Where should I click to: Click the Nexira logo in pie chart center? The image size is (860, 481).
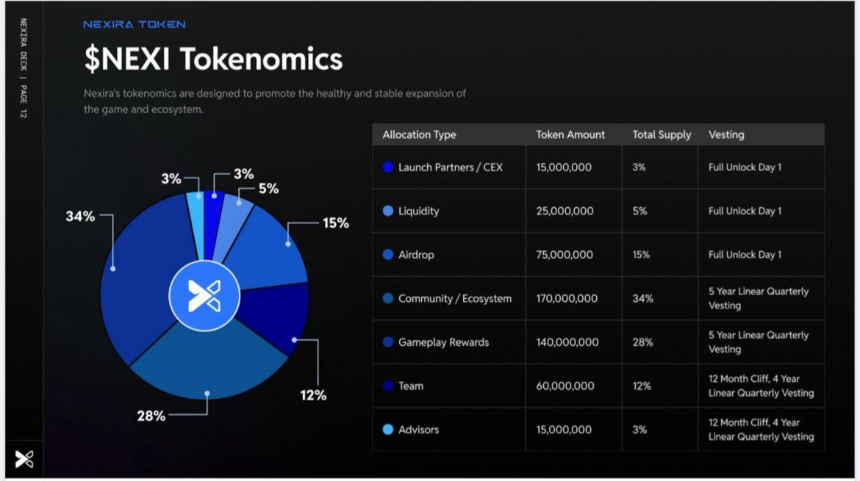click(204, 296)
